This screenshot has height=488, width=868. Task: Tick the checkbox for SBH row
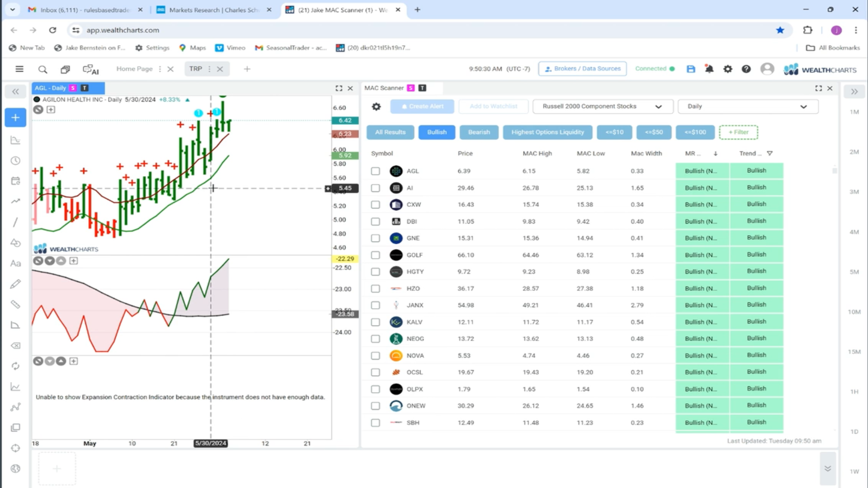click(x=375, y=423)
